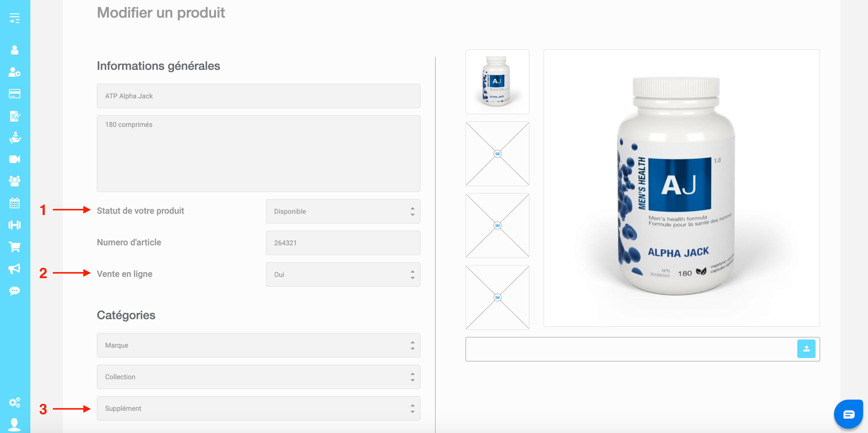Click the credit card payments sidebar icon

pos(15,94)
